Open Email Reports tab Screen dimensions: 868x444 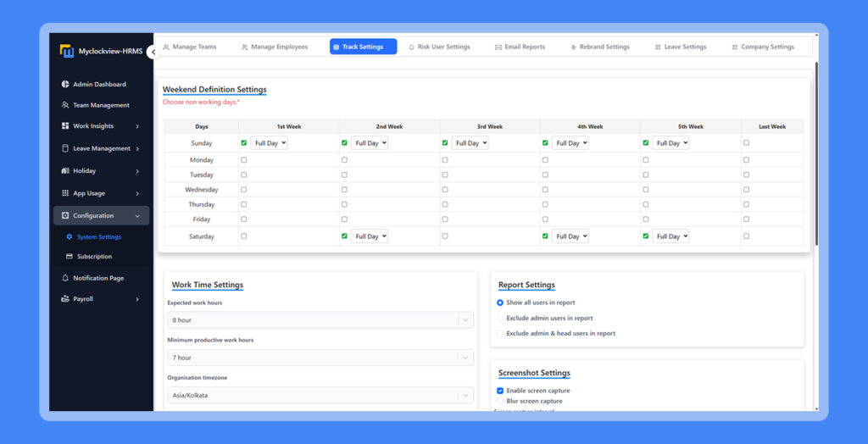520,47
